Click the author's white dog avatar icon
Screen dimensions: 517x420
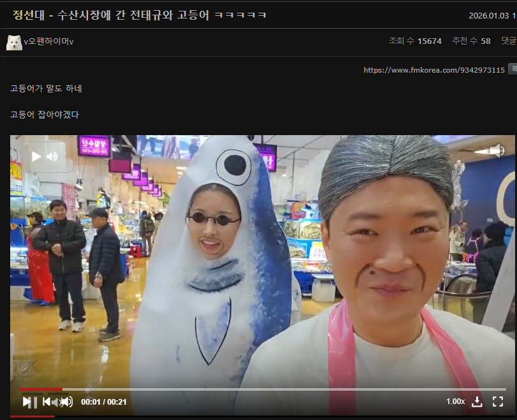coord(14,42)
